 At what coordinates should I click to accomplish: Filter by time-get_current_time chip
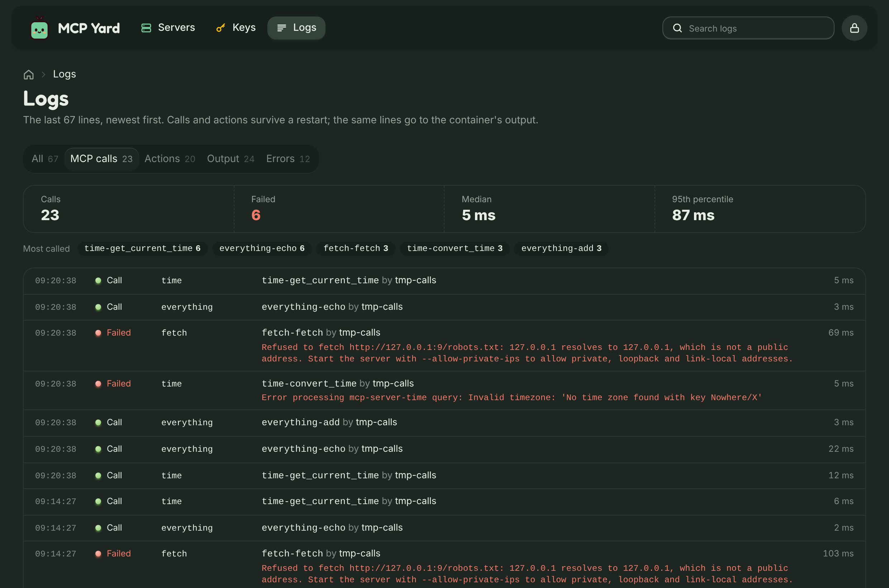coord(142,248)
